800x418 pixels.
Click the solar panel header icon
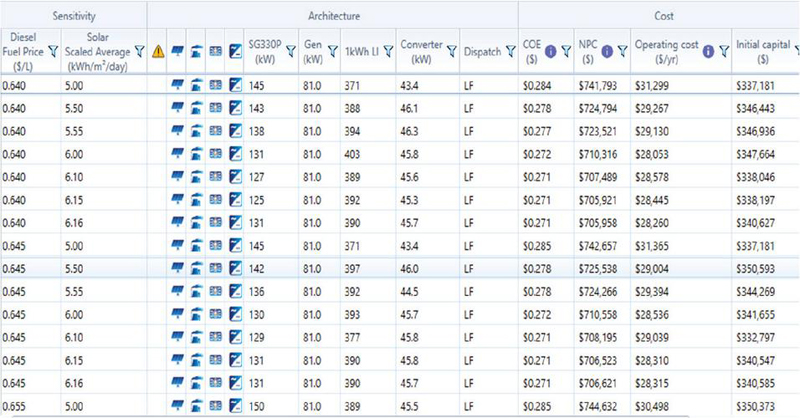click(x=177, y=51)
